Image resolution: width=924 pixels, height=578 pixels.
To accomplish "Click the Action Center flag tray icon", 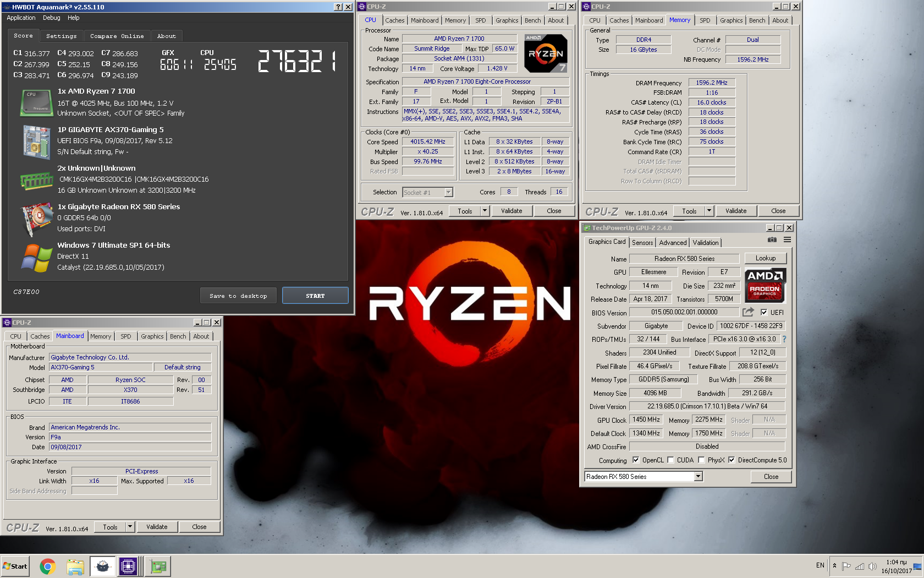I will click(846, 566).
